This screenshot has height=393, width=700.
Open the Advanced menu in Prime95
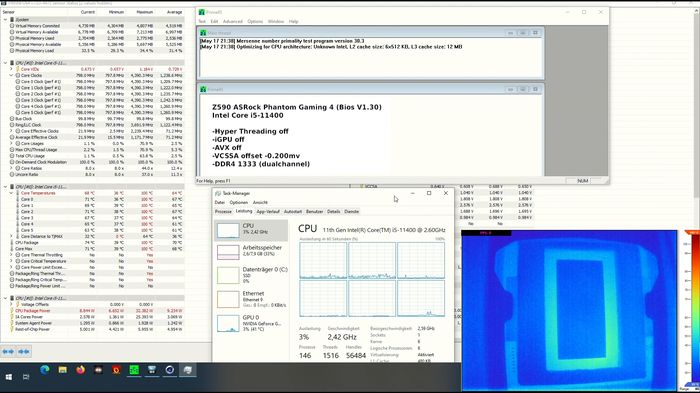(x=233, y=21)
